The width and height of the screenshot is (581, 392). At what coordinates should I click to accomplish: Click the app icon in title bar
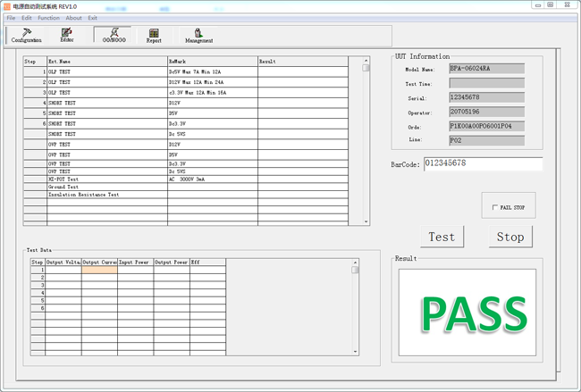[x=6, y=6]
